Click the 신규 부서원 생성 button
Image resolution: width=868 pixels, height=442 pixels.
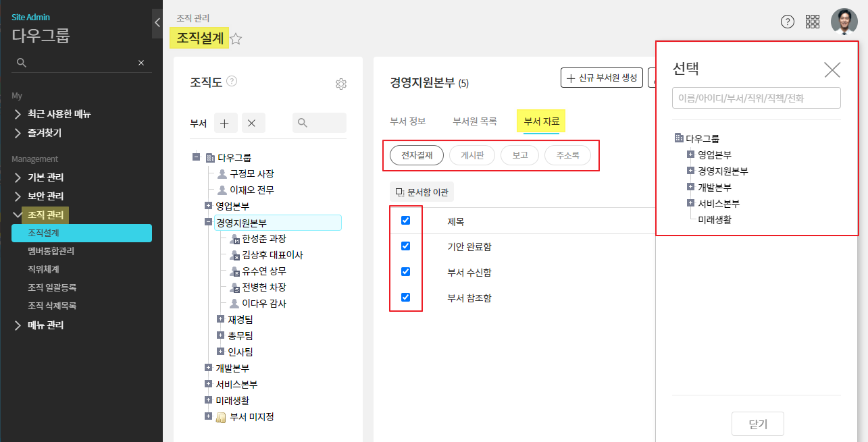click(x=601, y=78)
